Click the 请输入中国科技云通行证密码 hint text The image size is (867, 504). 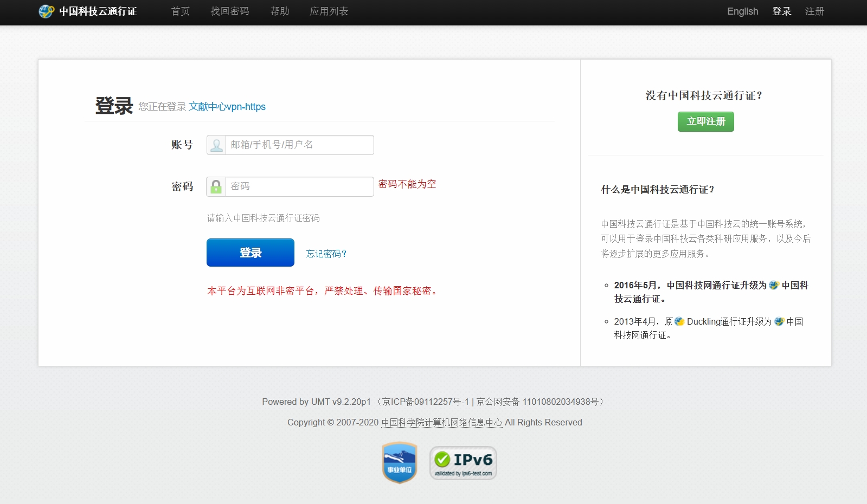pos(264,218)
